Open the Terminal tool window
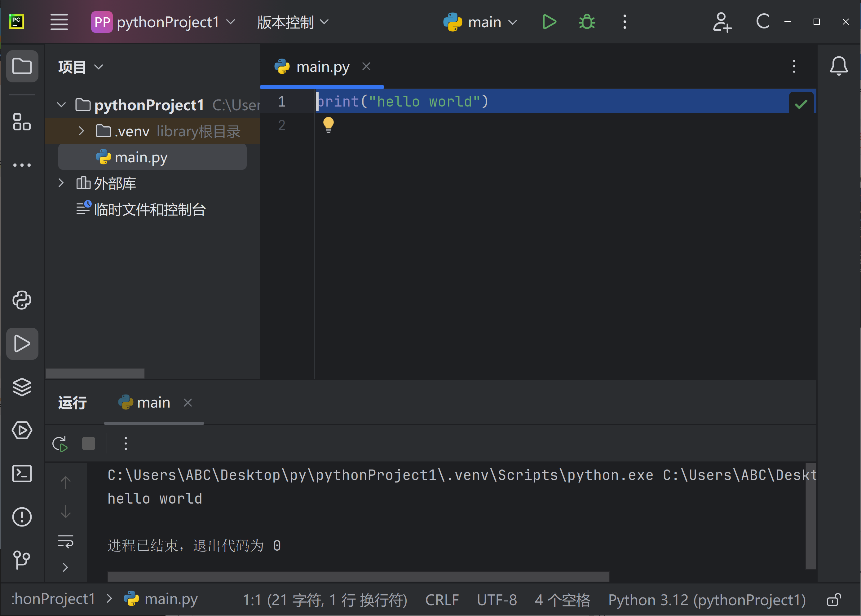 coord(22,473)
